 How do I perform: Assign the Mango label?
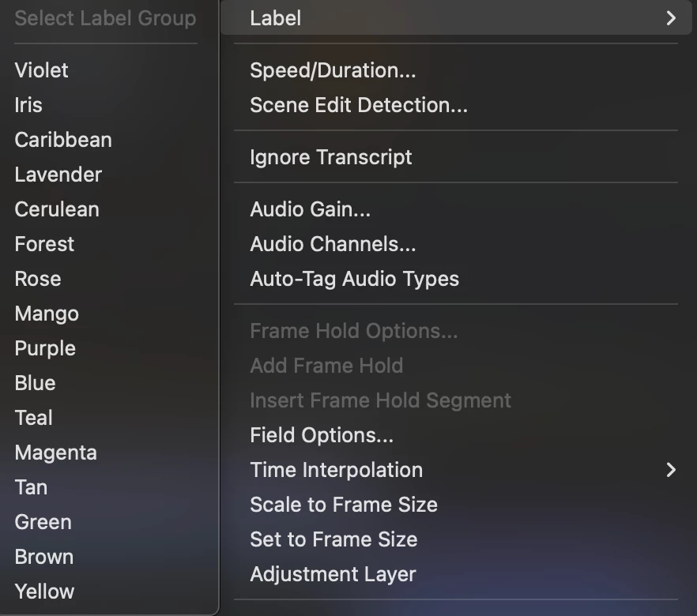tap(47, 314)
